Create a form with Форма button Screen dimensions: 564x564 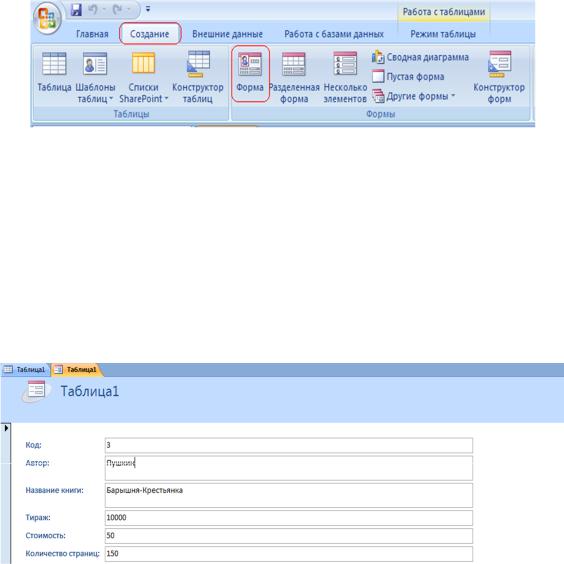point(250,73)
